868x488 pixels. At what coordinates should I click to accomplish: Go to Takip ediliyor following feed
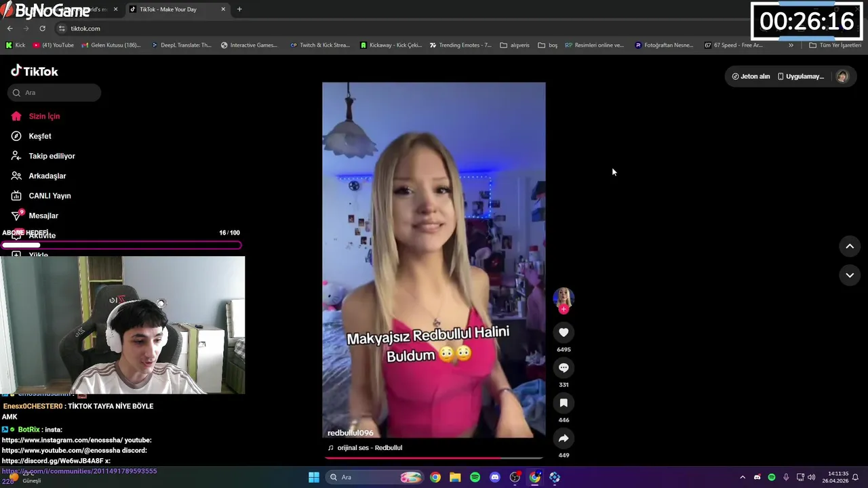tap(43, 156)
